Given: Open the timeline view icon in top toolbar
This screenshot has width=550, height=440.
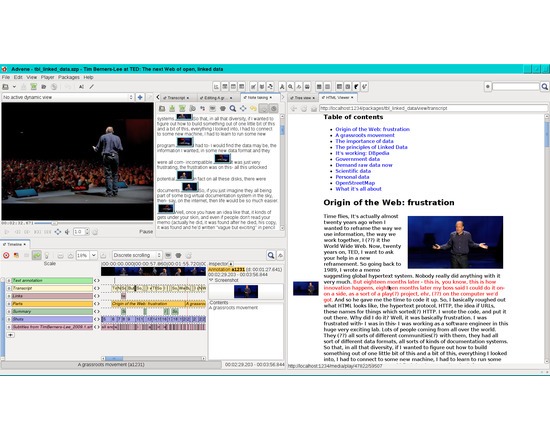Looking at the screenshot, I should (216, 87).
